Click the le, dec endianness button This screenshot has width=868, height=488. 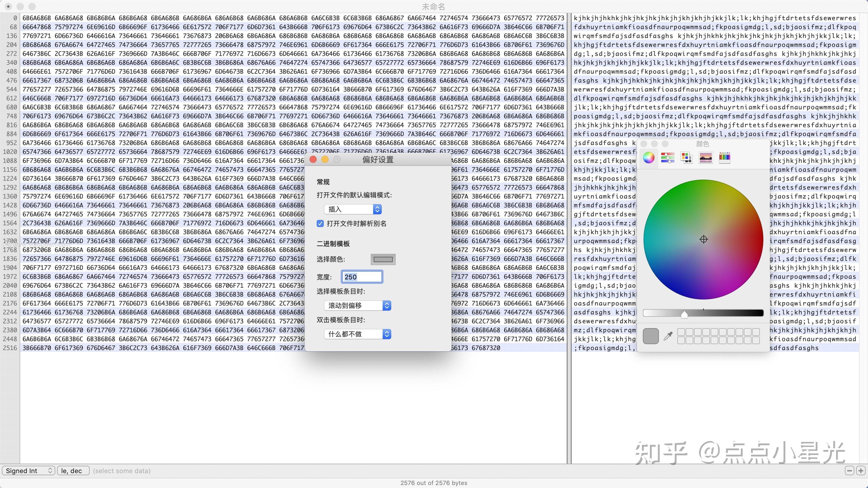pyautogui.click(x=72, y=470)
